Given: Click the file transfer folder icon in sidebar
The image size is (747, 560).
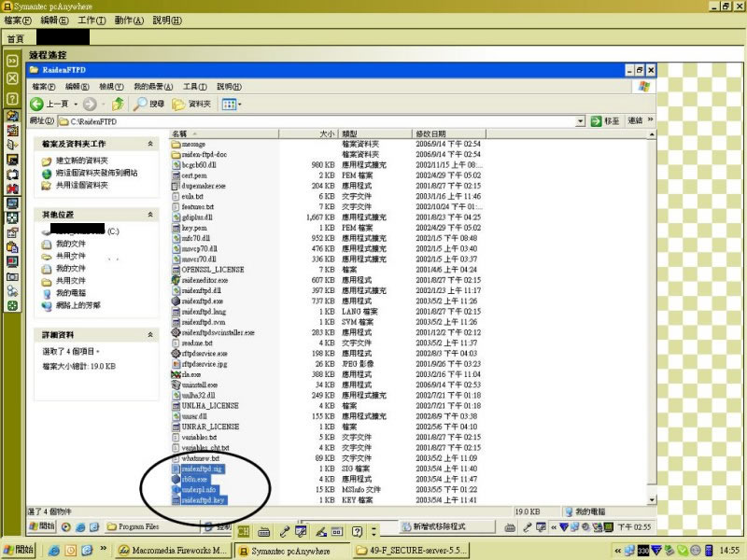Looking at the screenshot, I should [x=12, y=116].
